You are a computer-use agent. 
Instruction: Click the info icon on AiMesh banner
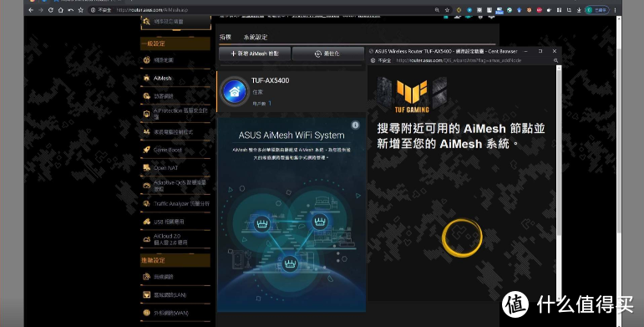[x=355, y=125]
